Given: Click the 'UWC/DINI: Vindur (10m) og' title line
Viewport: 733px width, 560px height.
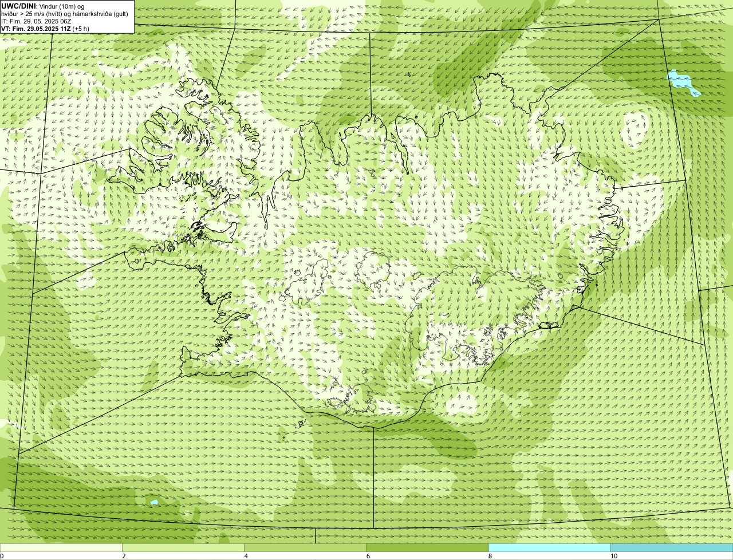Looking at the screenshot, I should 43,6.
